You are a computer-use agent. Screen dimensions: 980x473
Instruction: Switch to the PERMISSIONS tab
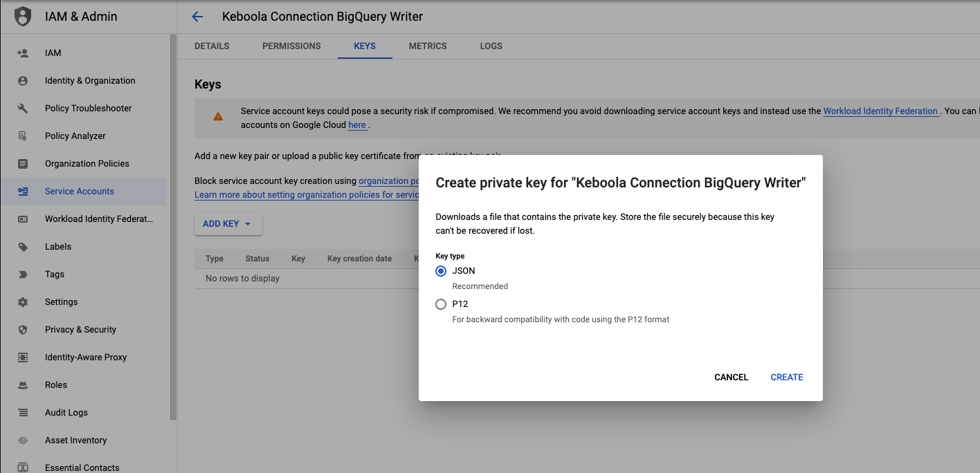[x=291, y=46]
